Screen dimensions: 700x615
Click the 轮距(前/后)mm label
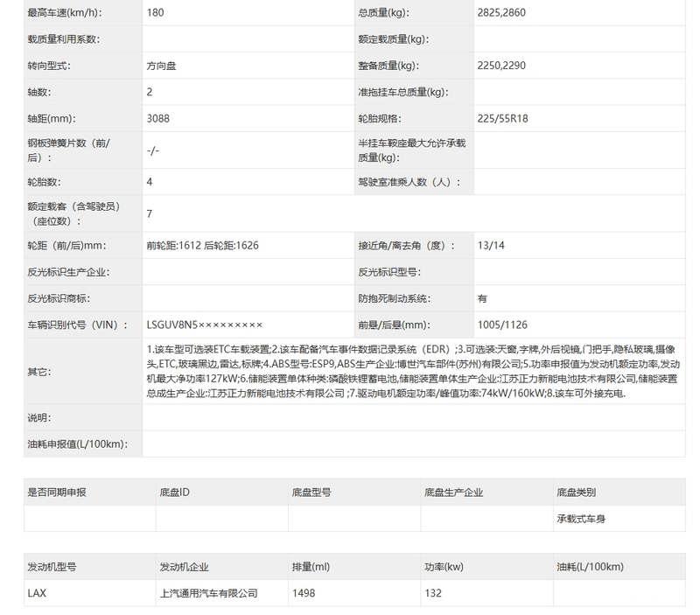pyautogui.click(x=66, y=246)
